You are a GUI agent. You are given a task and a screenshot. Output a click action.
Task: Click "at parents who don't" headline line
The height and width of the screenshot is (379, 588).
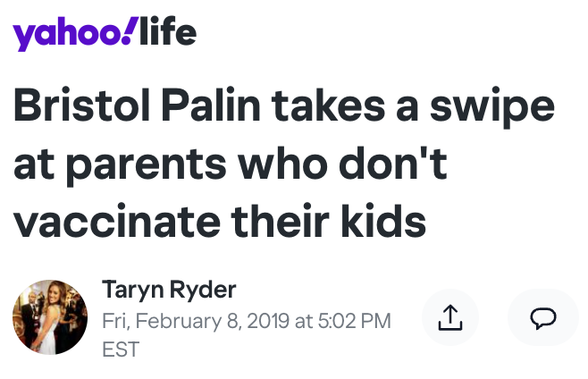click(230, 165)
